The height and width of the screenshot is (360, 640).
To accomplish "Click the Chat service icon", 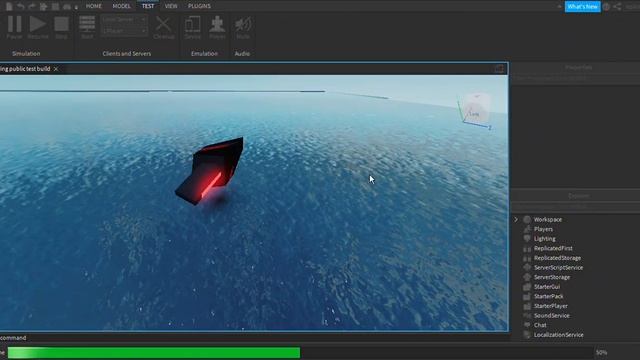I will [x=527, y=325].
